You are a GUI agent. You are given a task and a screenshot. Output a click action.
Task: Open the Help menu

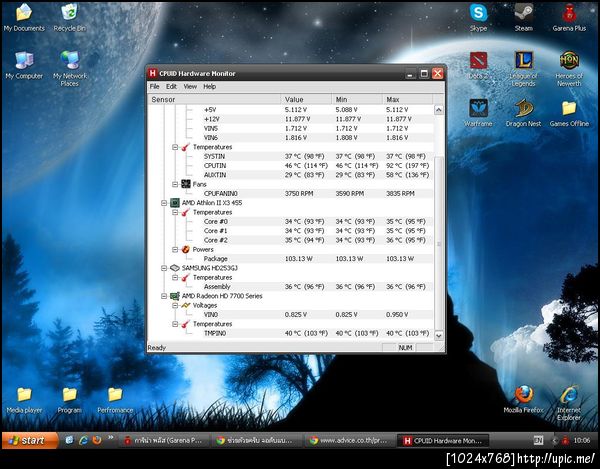209,86
